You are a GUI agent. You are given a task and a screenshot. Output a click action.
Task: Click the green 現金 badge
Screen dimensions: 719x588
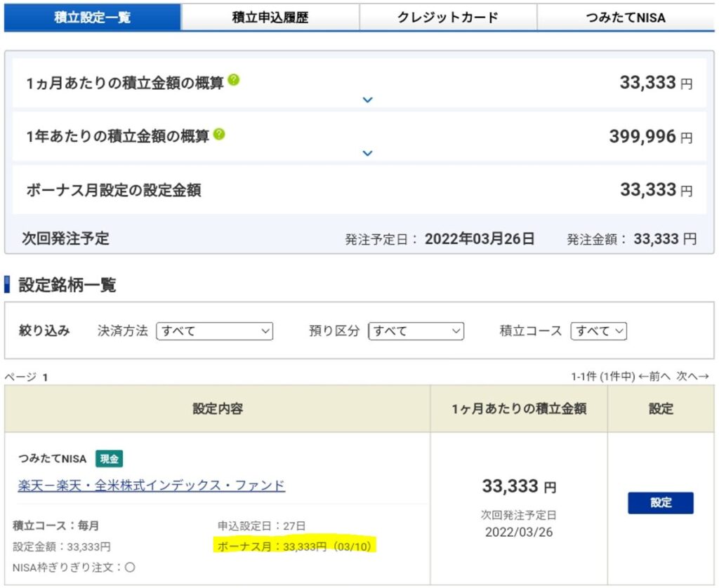[109, 459]
